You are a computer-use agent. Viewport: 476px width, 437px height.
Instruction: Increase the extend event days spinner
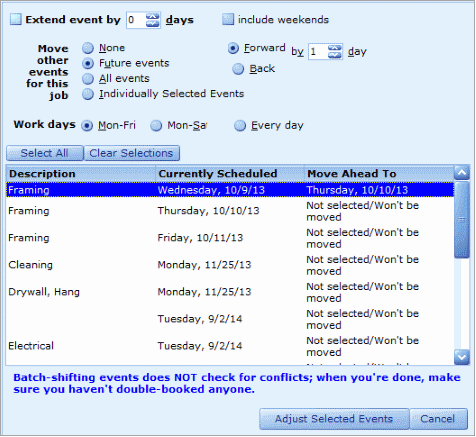click(152, 17)
